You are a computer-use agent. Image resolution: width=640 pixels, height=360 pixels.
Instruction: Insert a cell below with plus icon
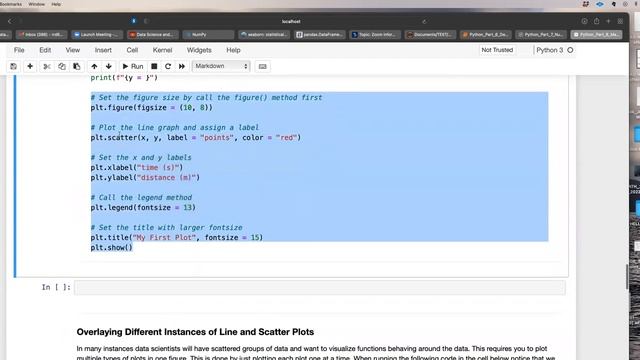[x=30, y=66]
